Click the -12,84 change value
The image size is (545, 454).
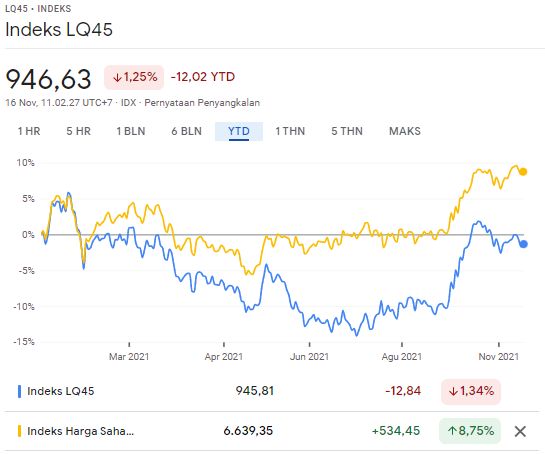403,391
